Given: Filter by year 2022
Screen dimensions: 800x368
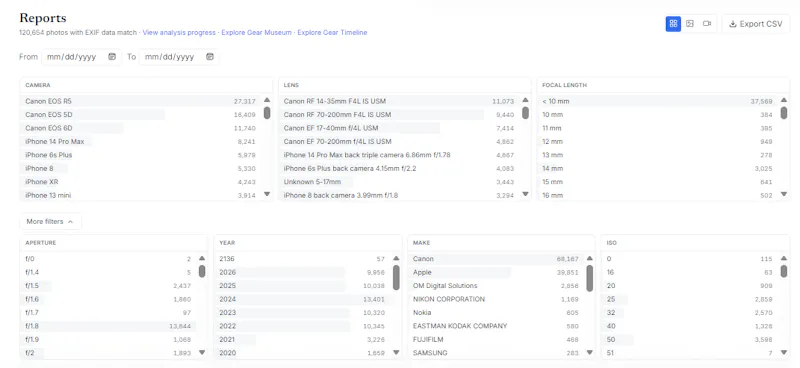Looking at the screenshot, I should click(302, 326).
